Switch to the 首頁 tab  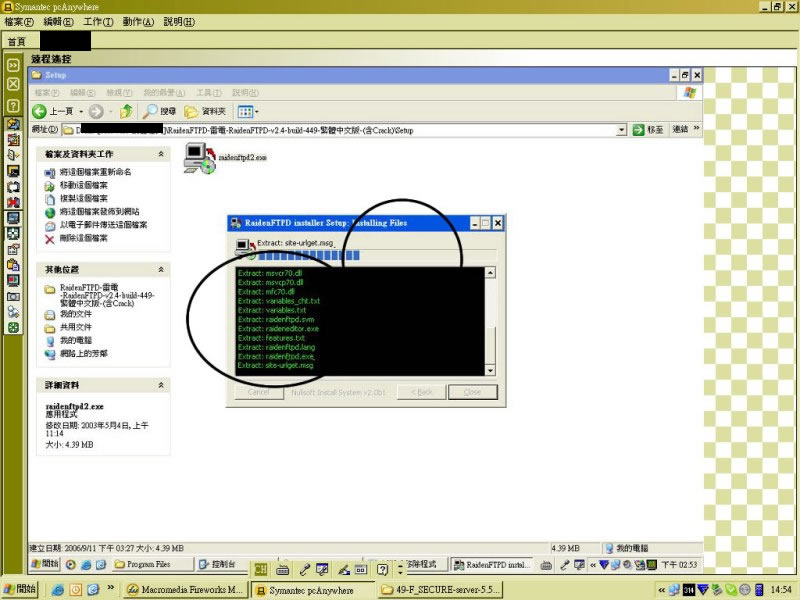[16, 42]
